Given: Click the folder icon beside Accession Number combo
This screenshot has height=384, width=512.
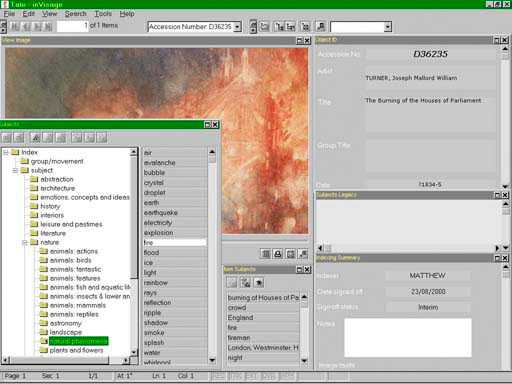Looking at the screenshot, I should (x=265, y=26).
